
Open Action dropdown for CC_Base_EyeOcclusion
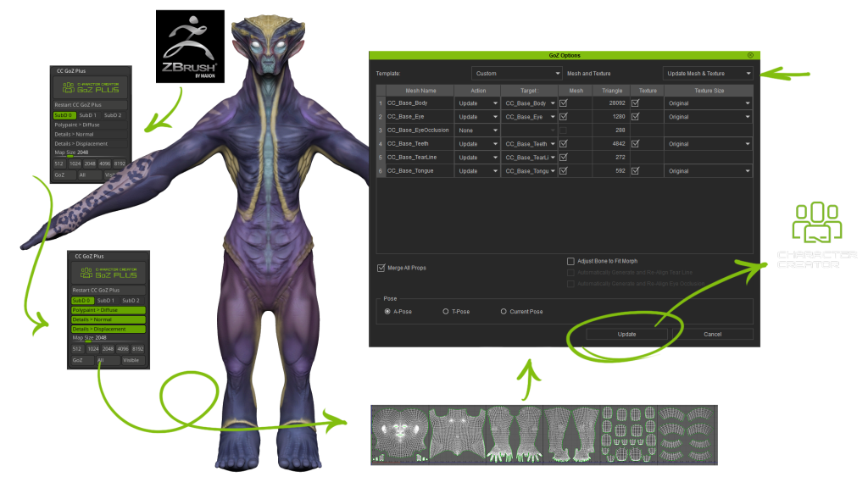476,130
